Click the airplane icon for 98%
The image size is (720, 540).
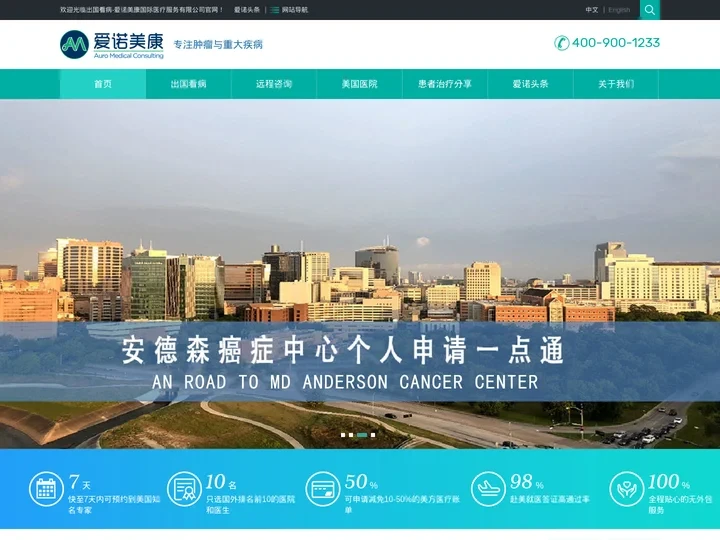(x=488, y=489)
